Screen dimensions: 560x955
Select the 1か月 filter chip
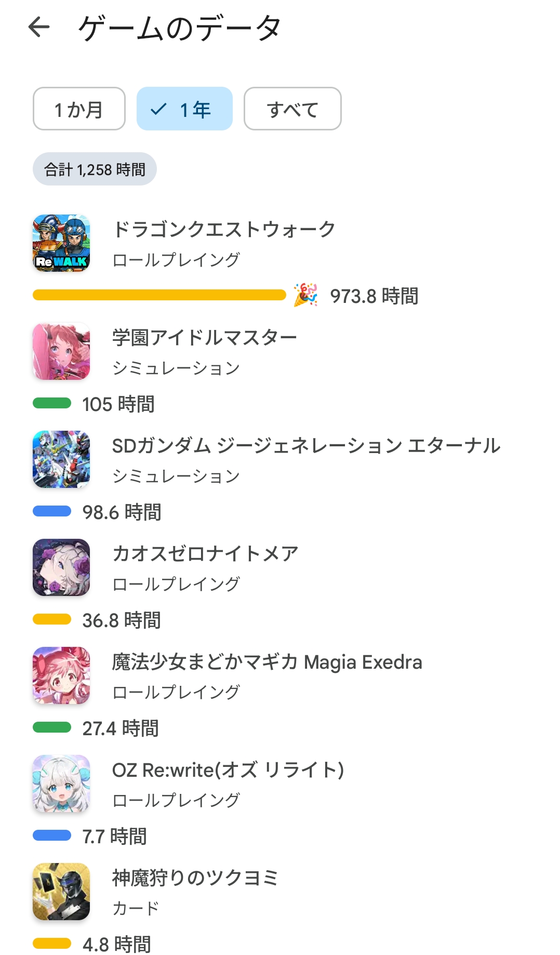click(x=79, y=109)
